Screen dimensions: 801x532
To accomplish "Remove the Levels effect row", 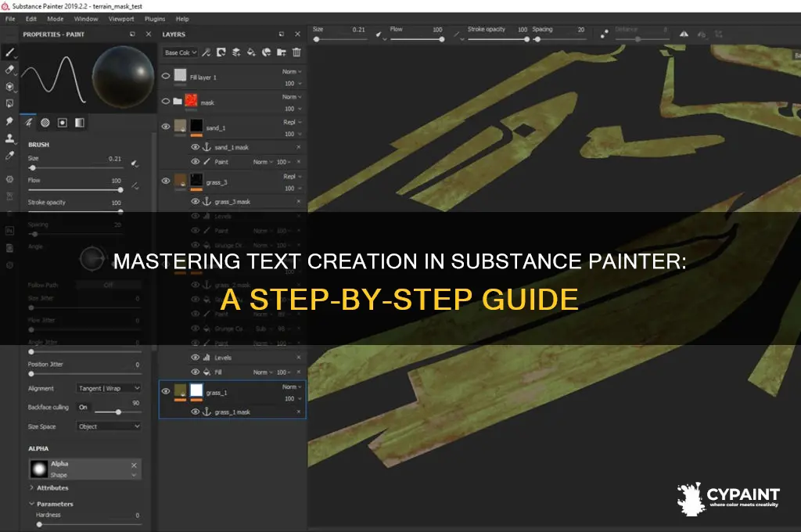I will (x=299, y=358).
